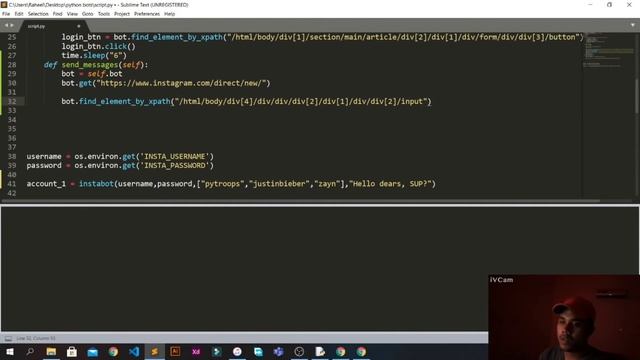Open the side panel switcher in the status bar
The height and width of the screenshot is (360, 640).
(8, 338)
